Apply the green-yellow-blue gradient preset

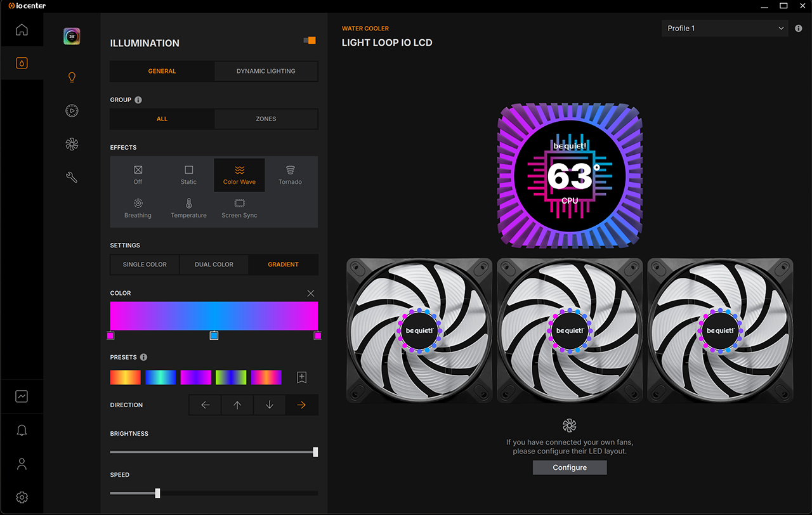231,377
